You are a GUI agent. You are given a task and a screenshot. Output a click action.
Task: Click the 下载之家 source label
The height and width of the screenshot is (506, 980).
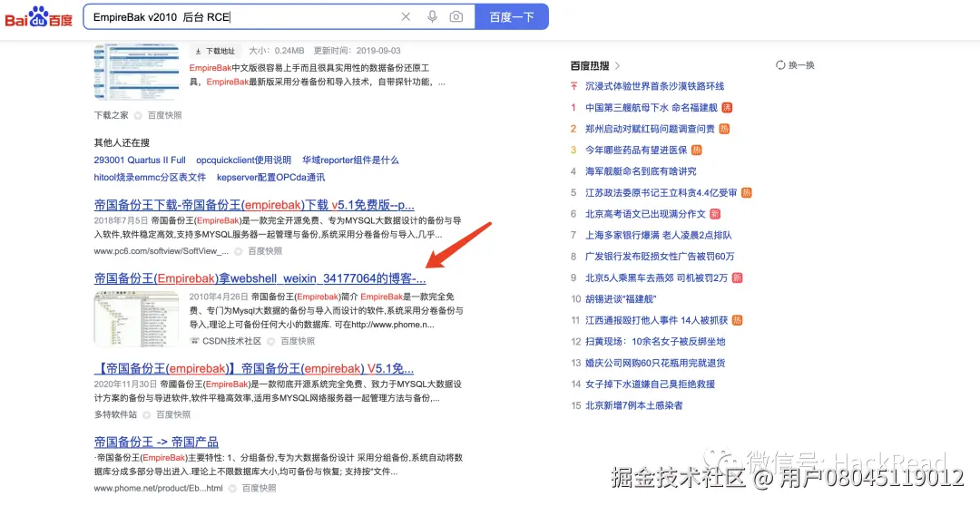point(112,115)
